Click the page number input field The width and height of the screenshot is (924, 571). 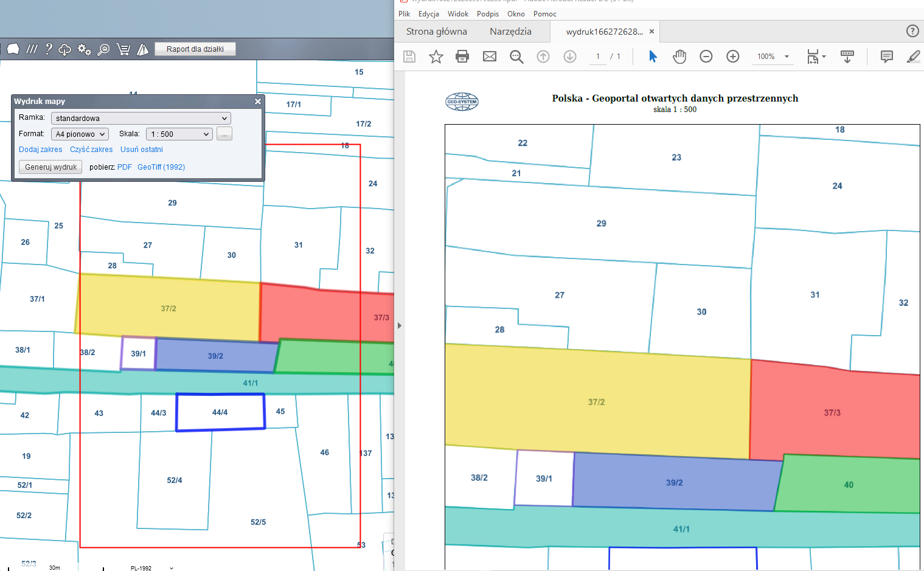(x=598, y=57)
